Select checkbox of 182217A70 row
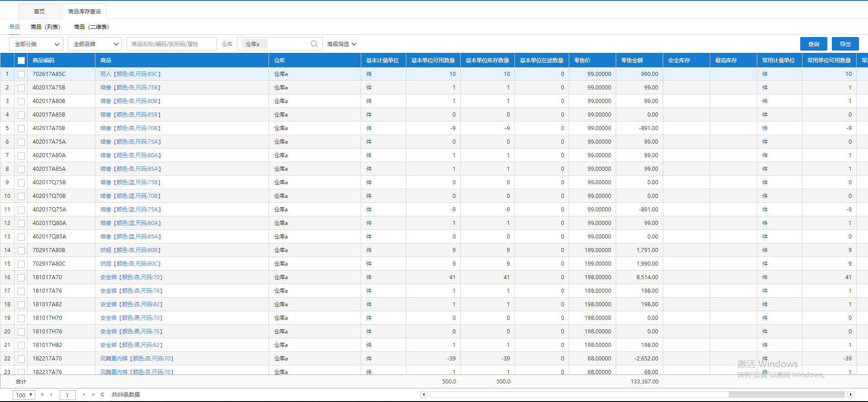The height and width of the screenshot is (402, 868). coord(21,359)
